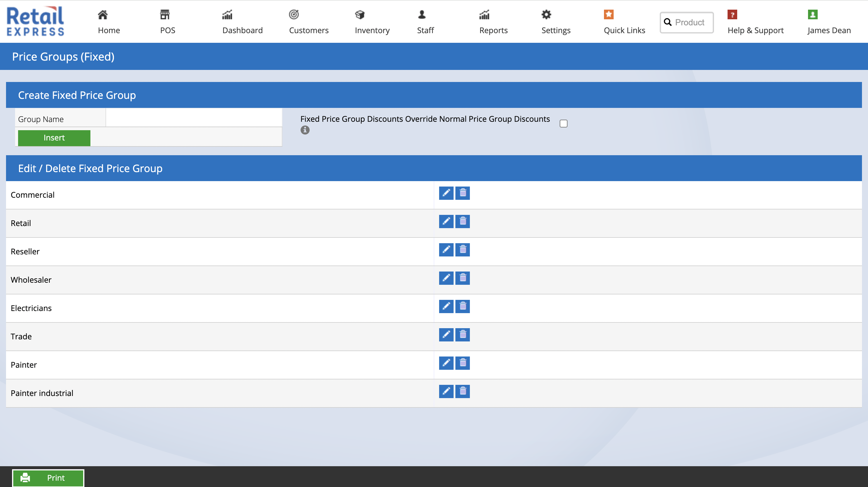Open the Reports menu

[493, 22]
